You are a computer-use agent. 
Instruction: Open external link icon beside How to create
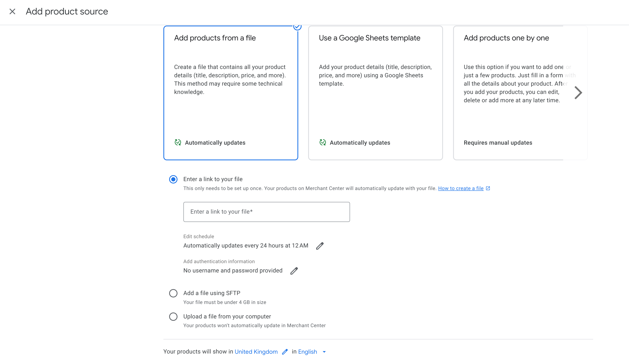(x=488, y=188)
